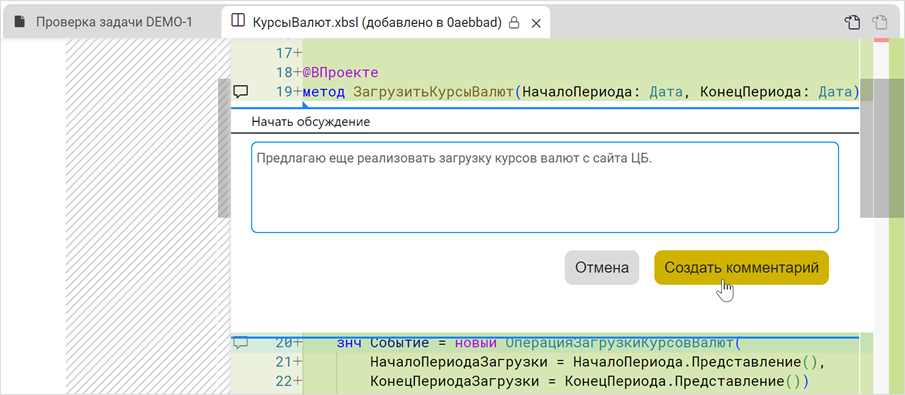Close the КурсыВалют.xbsl tab
The image size is (905, 395).
pyautogui.click(x=536, y=23)
